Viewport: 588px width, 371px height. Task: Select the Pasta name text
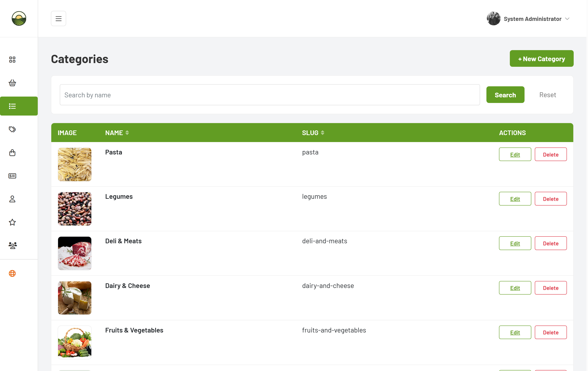(114, 152)
